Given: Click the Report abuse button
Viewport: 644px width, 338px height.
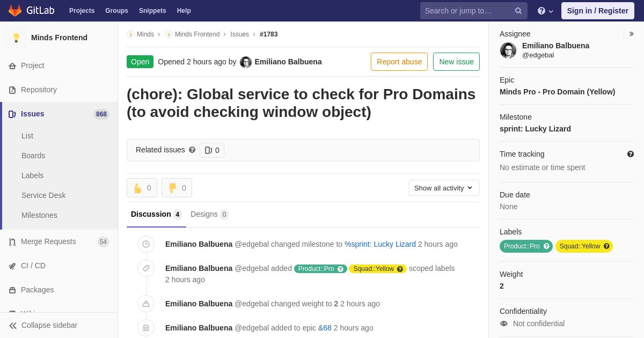Looking at the screenshot, I should (x=399, y=62).
